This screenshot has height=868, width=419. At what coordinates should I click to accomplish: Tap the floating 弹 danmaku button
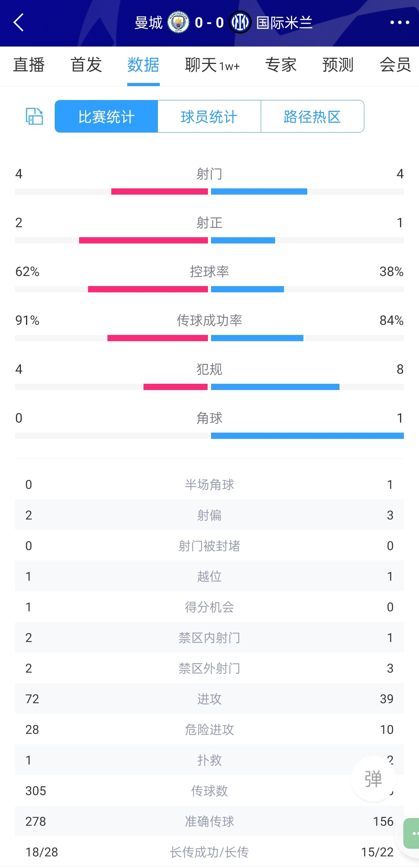(x=373, y=778)
